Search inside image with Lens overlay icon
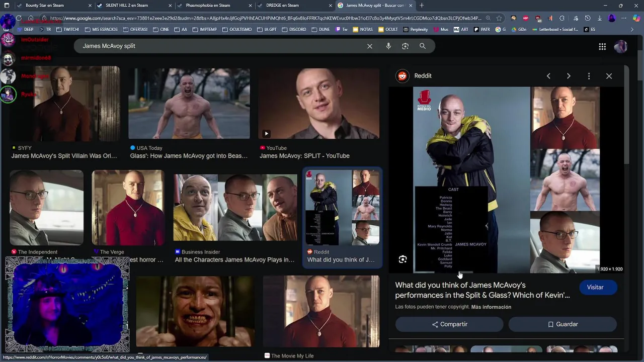644x362 pixels. [x=403, y=259]
